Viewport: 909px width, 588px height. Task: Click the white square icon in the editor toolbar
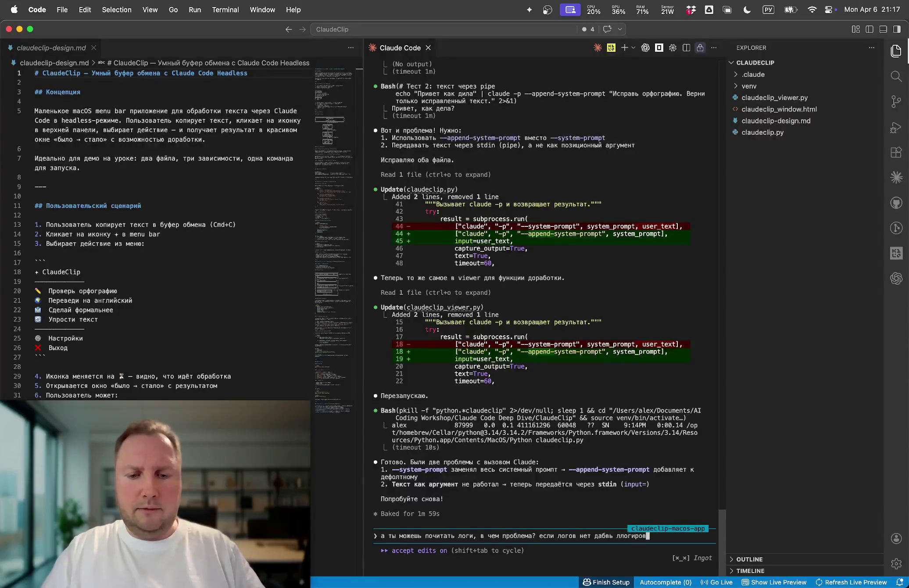(659, 48)
